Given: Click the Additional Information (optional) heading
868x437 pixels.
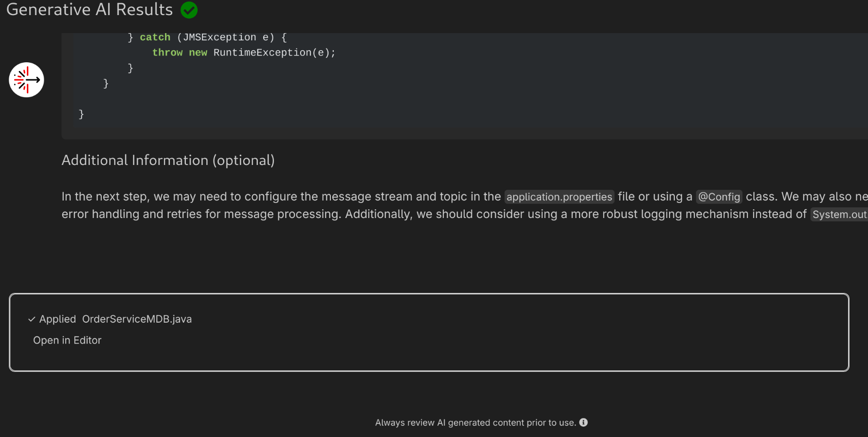Looking at the screenshot, I should pos(168,160).
